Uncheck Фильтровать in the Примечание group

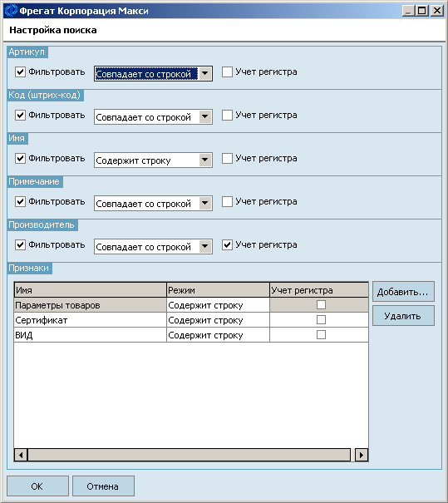[20, 202]
